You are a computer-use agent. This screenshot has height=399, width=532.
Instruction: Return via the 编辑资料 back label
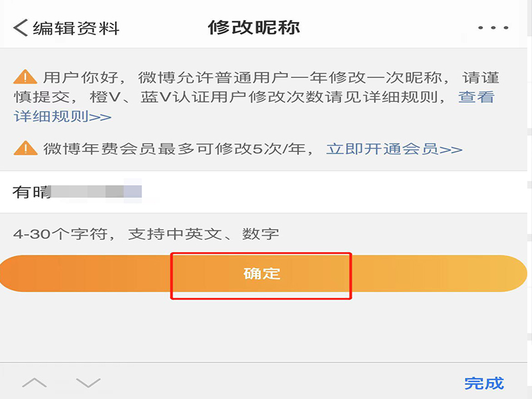(x=76, y=28)
